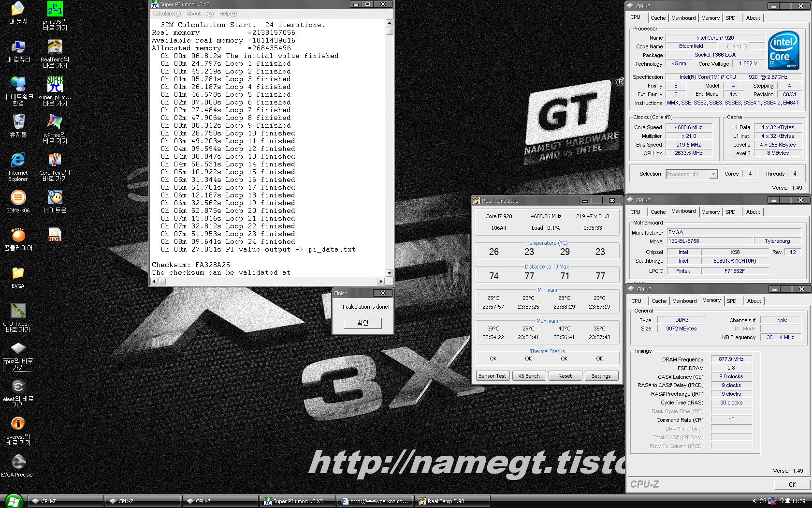Screen dimensions: 812x508
Task: Open the NateOn messenger desktop icon
Action: point(55,202)
